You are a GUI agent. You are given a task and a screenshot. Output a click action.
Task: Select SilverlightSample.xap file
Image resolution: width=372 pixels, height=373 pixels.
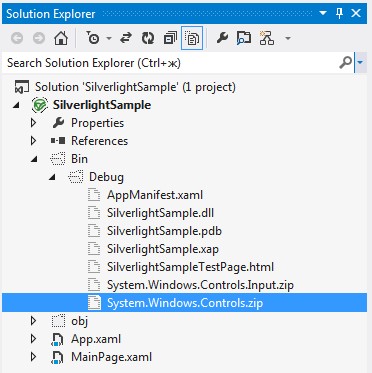point(163,249)
